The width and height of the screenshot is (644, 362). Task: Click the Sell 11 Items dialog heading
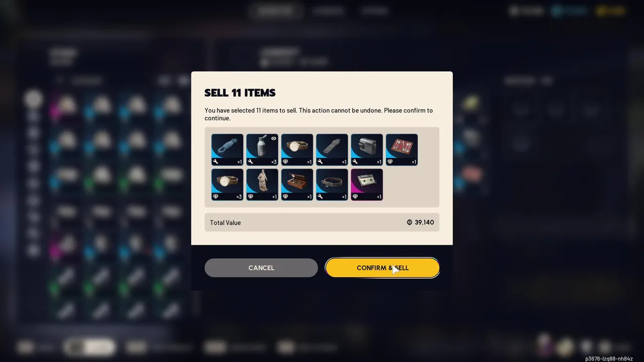coord(240,93)
